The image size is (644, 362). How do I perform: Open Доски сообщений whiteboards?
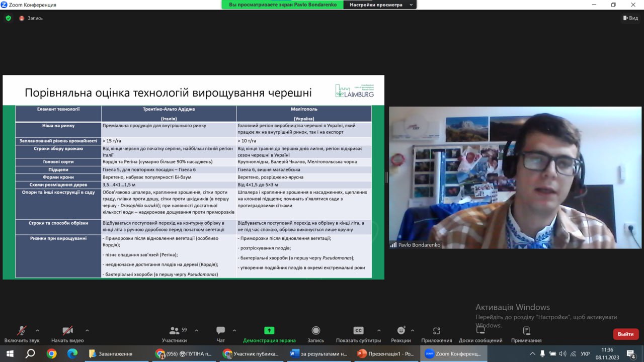480,334
